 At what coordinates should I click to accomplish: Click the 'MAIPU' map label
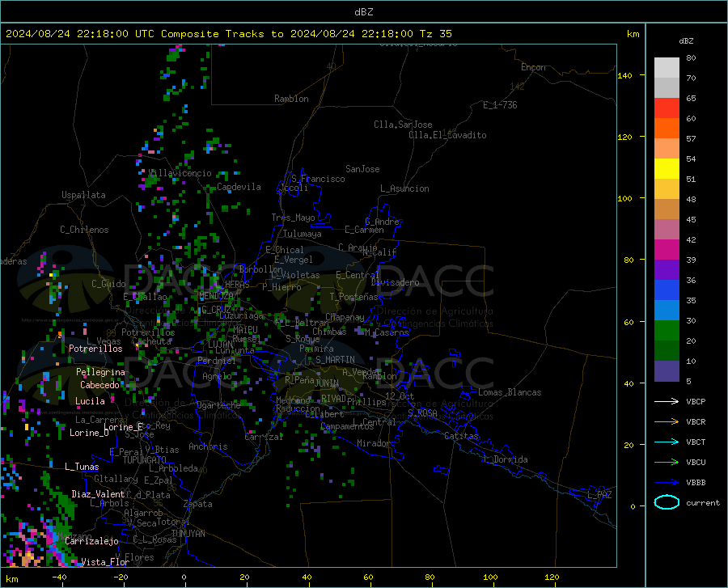point(245,329)
